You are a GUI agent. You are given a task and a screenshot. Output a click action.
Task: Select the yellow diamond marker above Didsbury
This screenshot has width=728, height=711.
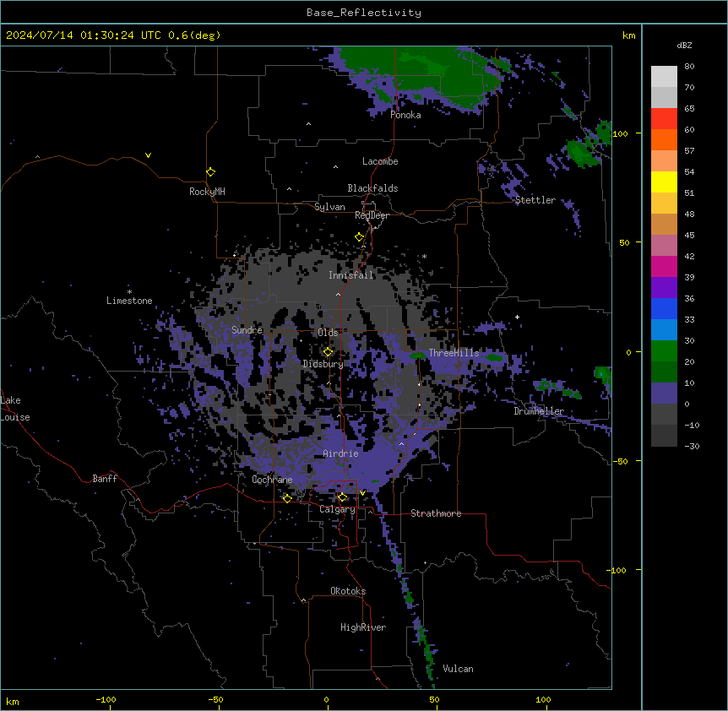[x=328, y=352]
